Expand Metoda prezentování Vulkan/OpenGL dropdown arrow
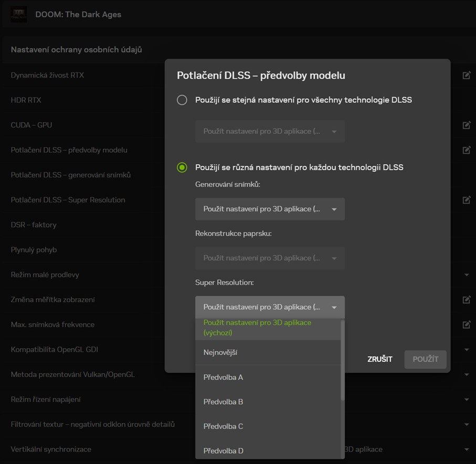The height and width of the screenshot is (464, 476). tap(467, 374)
